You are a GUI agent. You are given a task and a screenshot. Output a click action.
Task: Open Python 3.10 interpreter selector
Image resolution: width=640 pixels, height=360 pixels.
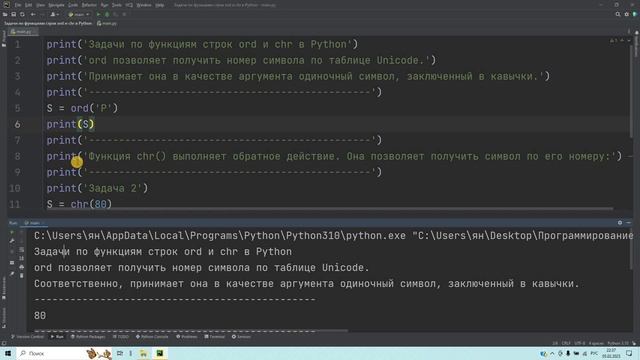click(x=618, y=343)
